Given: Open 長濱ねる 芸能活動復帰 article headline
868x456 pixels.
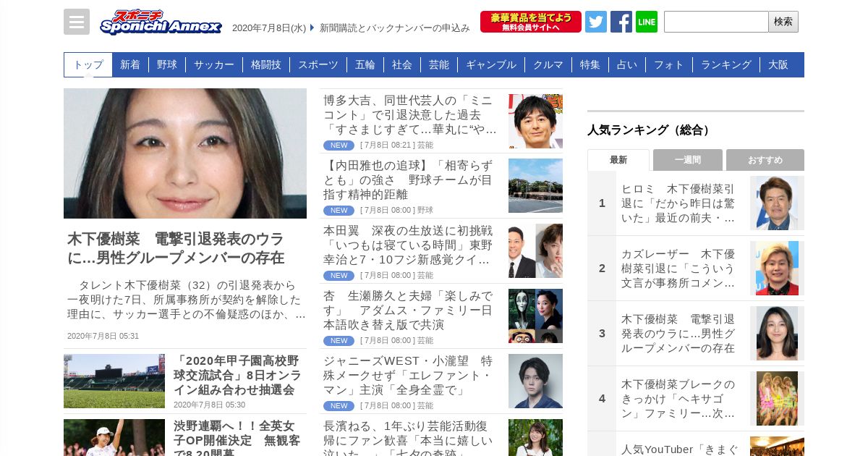Looking at the screenshot, I should [409, 437].
